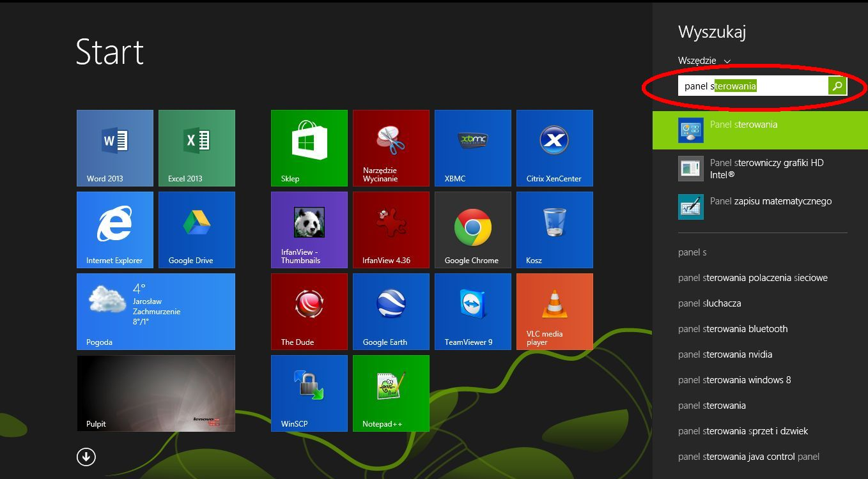Select the plain 'panel sterowania' suggestion
This screenshot has height=479, width=868.
point(712,406)
